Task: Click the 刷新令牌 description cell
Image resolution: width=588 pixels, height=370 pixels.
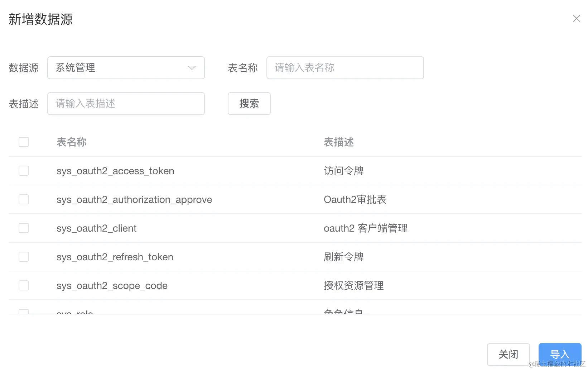Action: pos(344,257)
